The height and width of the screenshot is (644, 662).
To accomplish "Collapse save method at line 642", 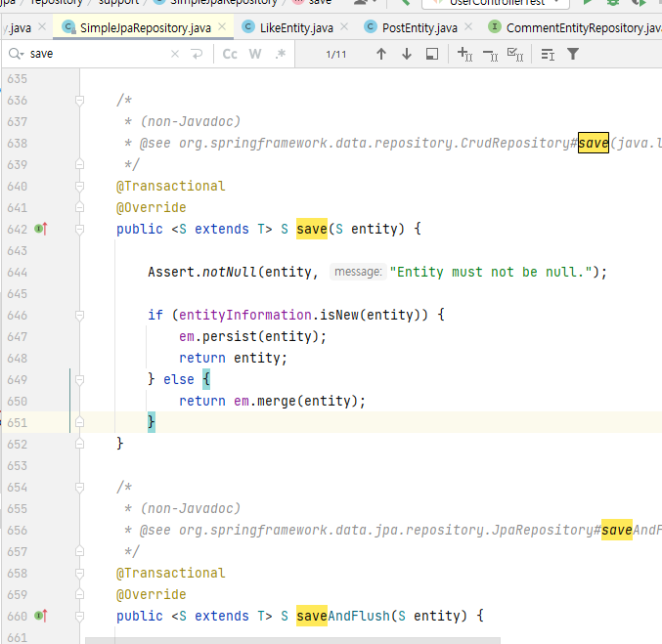I will [79, 229].
